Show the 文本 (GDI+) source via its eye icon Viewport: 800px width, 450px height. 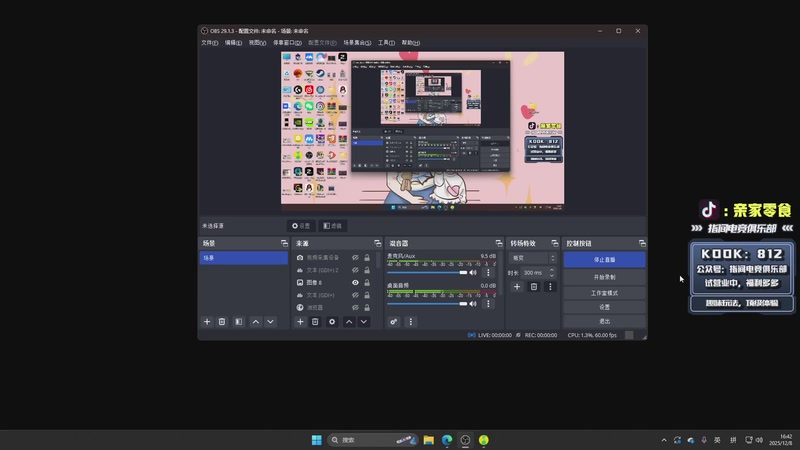tap(355, 295)
